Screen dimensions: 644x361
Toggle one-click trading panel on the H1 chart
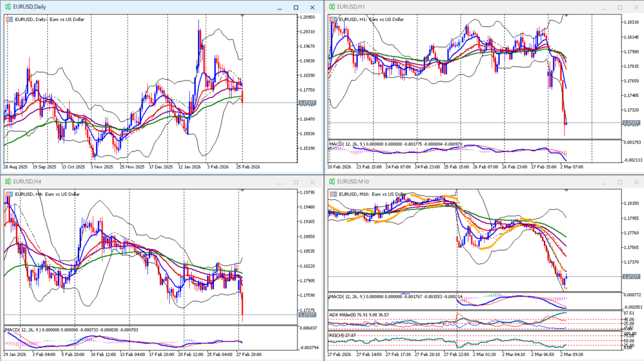click(332, 19)
